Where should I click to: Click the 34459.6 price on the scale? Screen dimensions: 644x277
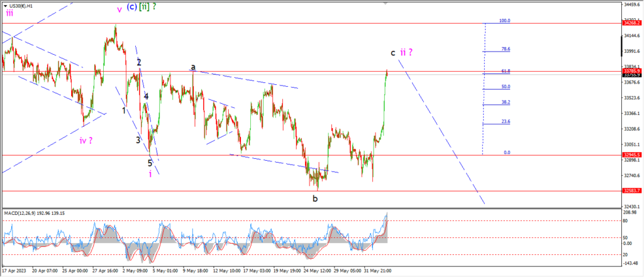pyautogui.click(x=631, y=4)
